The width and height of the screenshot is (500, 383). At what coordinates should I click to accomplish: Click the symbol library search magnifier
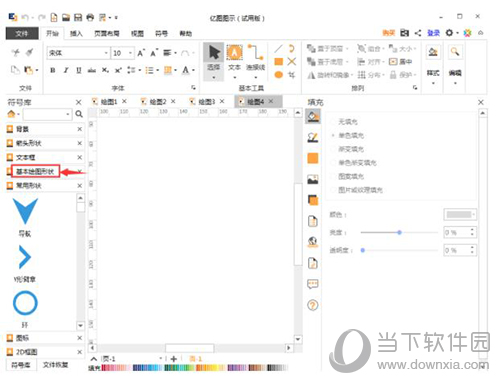coord(79,114)
